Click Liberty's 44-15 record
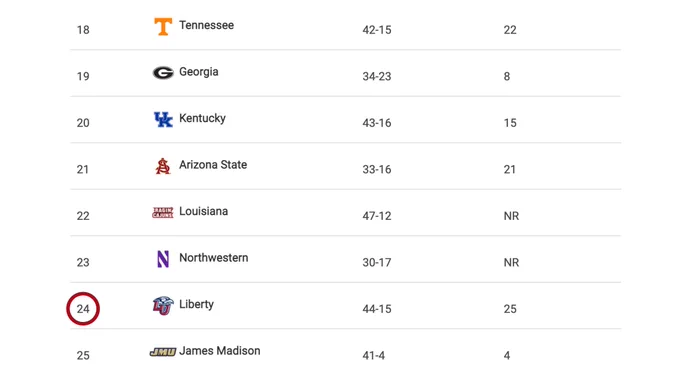 (x=377, y=309)
